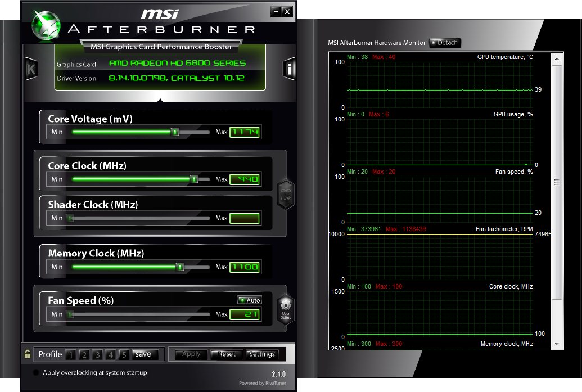Close the Afterburner window

click(x=287, y=11)
